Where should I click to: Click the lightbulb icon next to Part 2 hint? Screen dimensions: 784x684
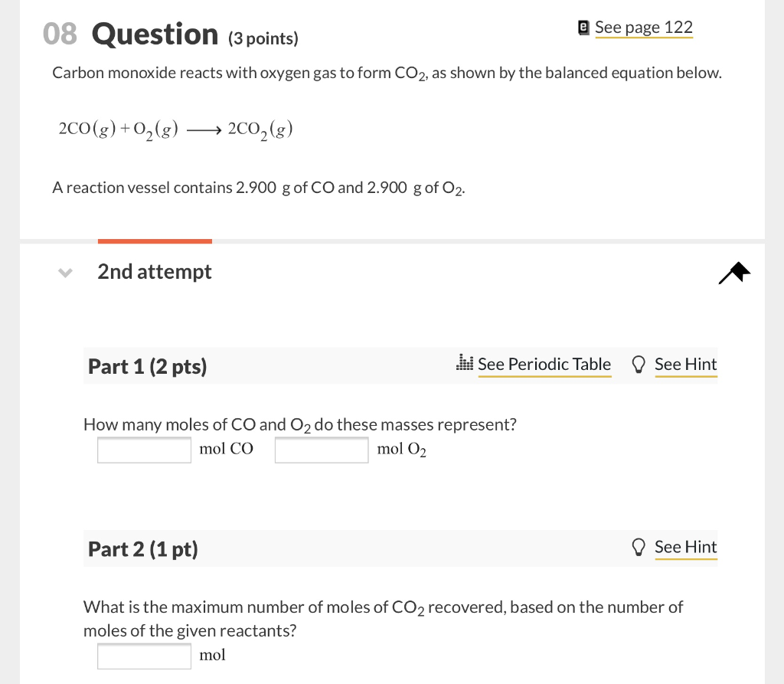[639, 546]
